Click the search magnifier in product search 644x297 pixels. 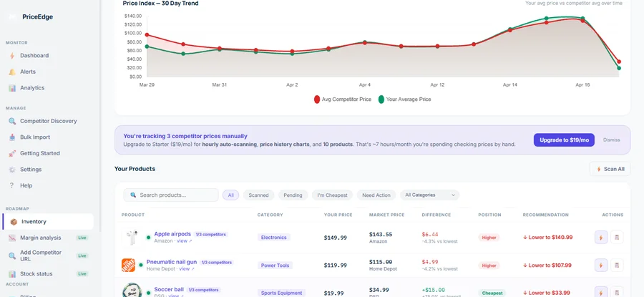tap(133, 195)
